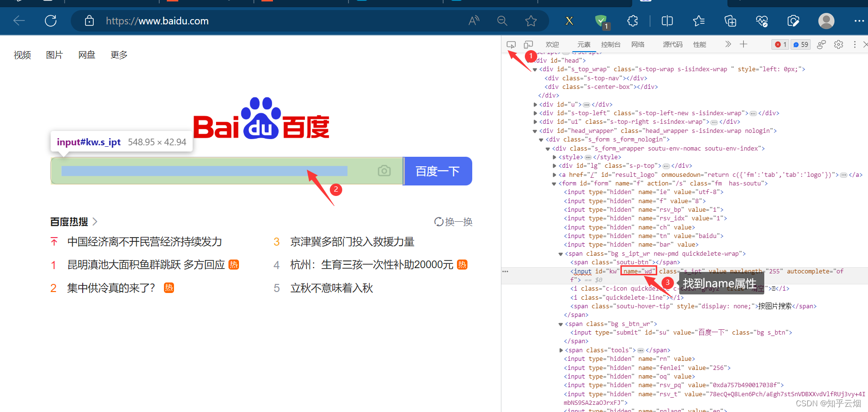Click the screenshot capture toolbar icon
Image resolution: width=868 pixels, height=412 pixels.
[x=793, y=21]
